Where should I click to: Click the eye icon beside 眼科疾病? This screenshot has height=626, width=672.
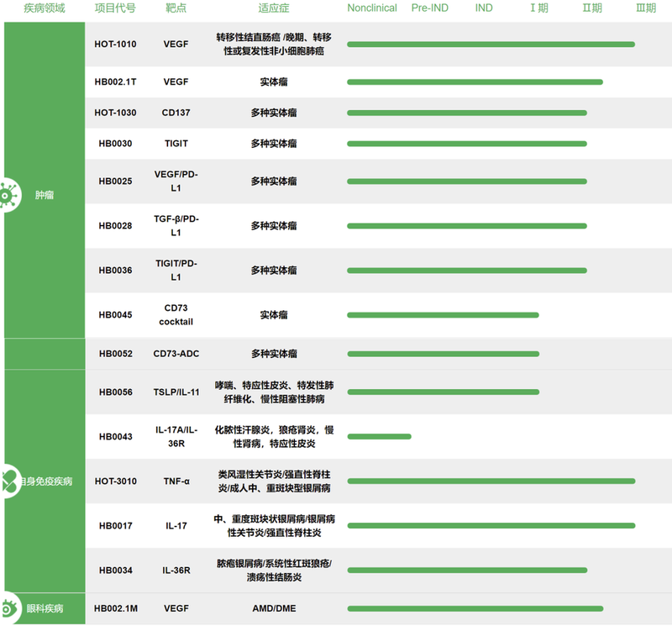(x=8, y=608)
